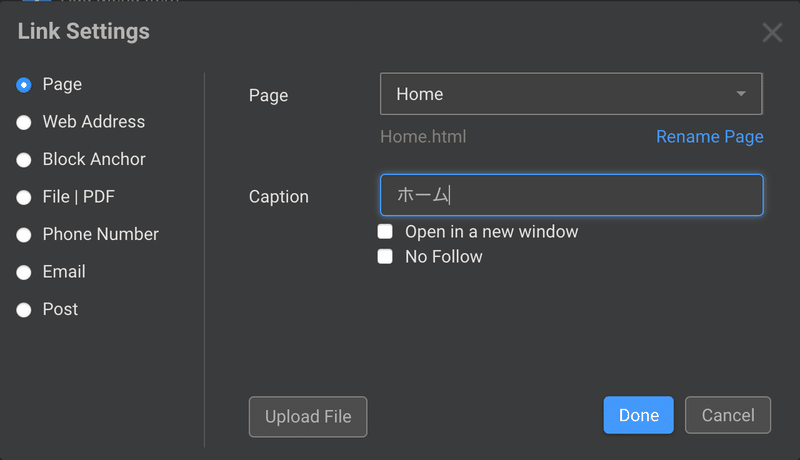The image size is (800, 460).
Task: Open the Page dropdown showing Home
Action: click(571, 94)
